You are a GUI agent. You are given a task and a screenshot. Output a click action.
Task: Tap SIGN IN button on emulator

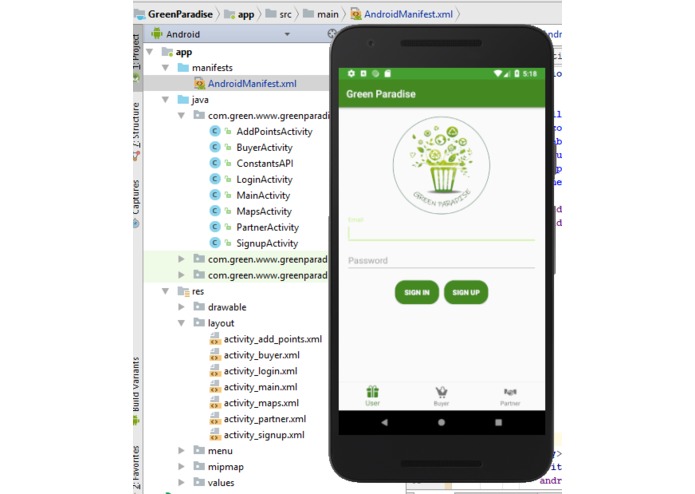[x=417, y=292]
